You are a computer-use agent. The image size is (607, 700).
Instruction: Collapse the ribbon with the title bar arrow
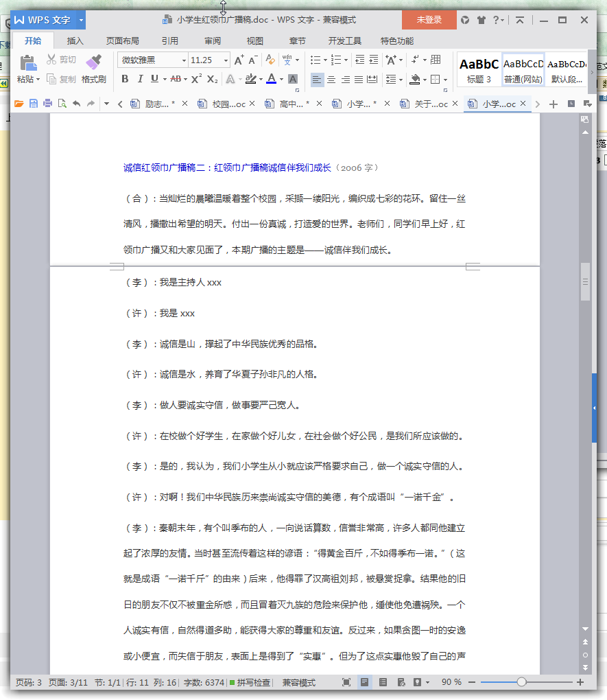click(x=519, y=20)
